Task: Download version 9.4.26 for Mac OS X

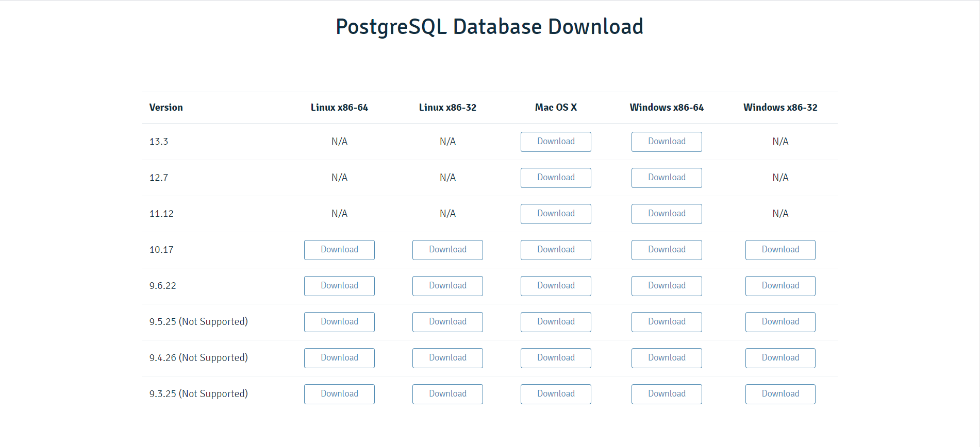Action: click(x=556, y=358)
